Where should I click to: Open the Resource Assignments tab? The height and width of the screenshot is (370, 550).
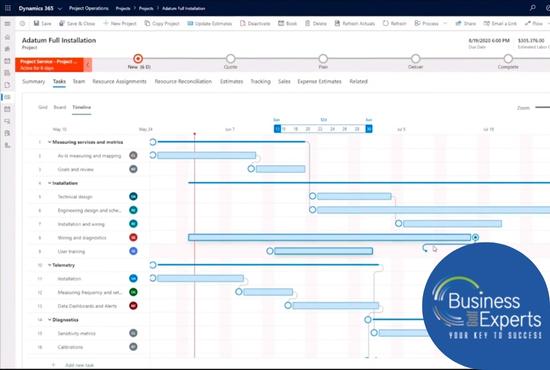(119, 81)
